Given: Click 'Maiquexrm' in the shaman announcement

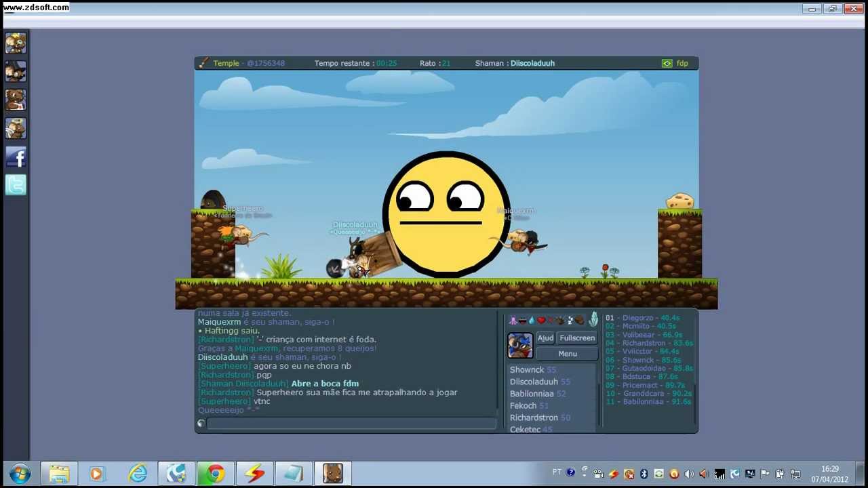Looking at the screenshot, I should [219, 322].
